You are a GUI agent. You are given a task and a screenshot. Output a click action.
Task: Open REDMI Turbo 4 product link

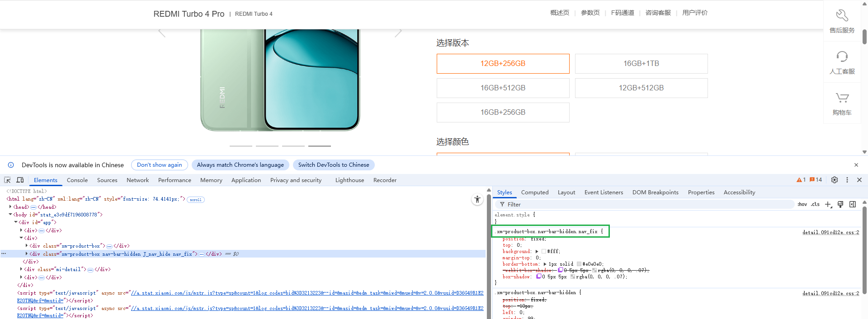(x=254, y=14)
